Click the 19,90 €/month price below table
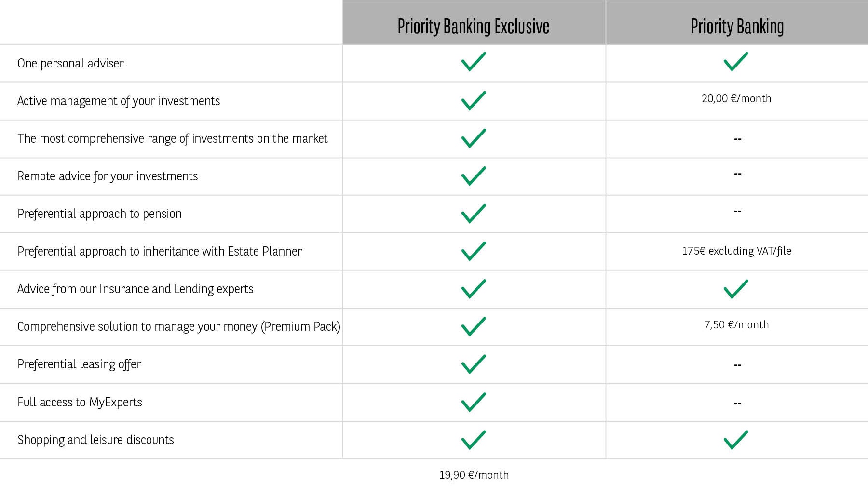 click(474, 475)
